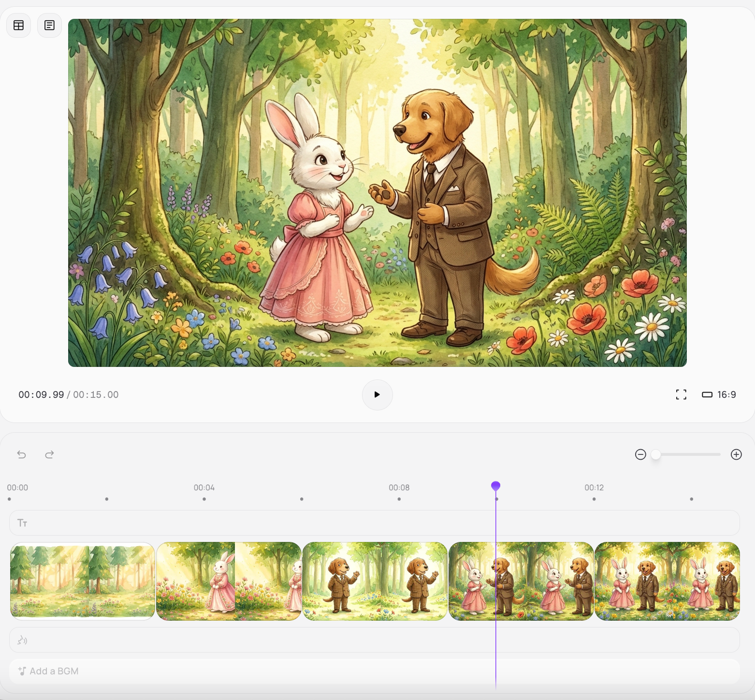755x700 pixels.
Task: Play the video preview
Action: (377, 394)
